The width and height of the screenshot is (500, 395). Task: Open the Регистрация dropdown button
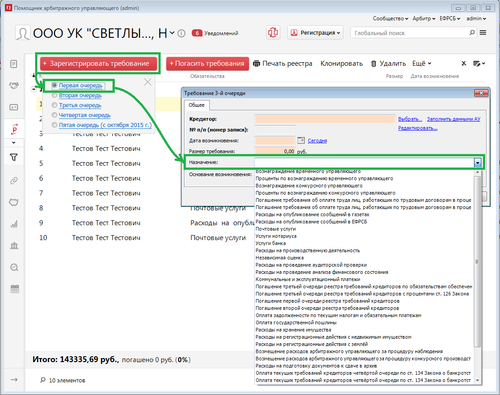pos(315,33)
